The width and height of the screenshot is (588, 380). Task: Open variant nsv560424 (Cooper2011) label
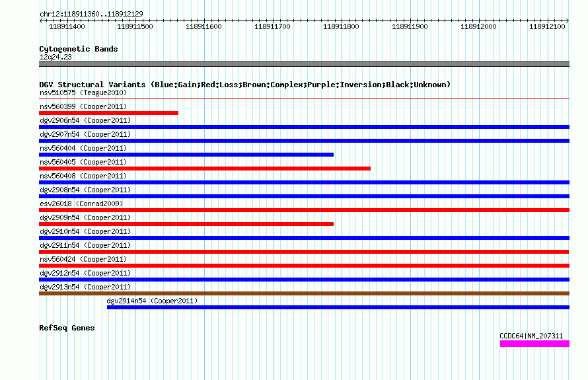pyautogui.click(x=83, y=259)
